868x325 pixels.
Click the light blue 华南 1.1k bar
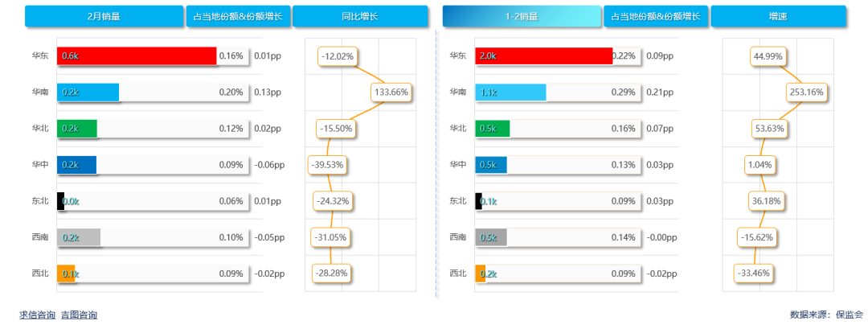click(510, 93)
